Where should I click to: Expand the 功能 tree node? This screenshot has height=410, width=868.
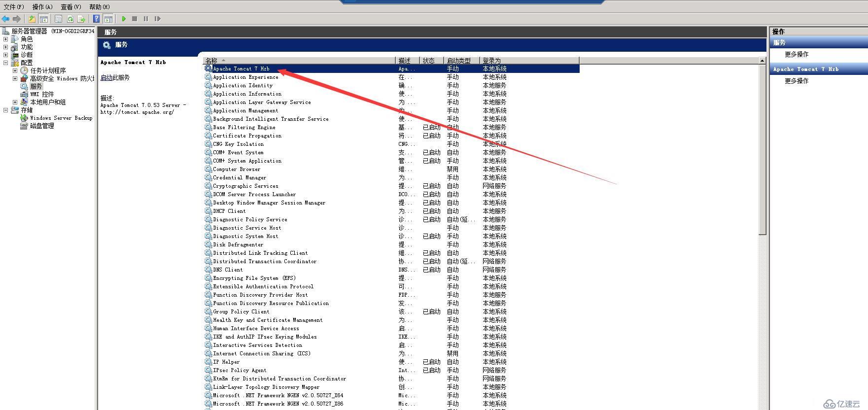click(x=6, y=47)
